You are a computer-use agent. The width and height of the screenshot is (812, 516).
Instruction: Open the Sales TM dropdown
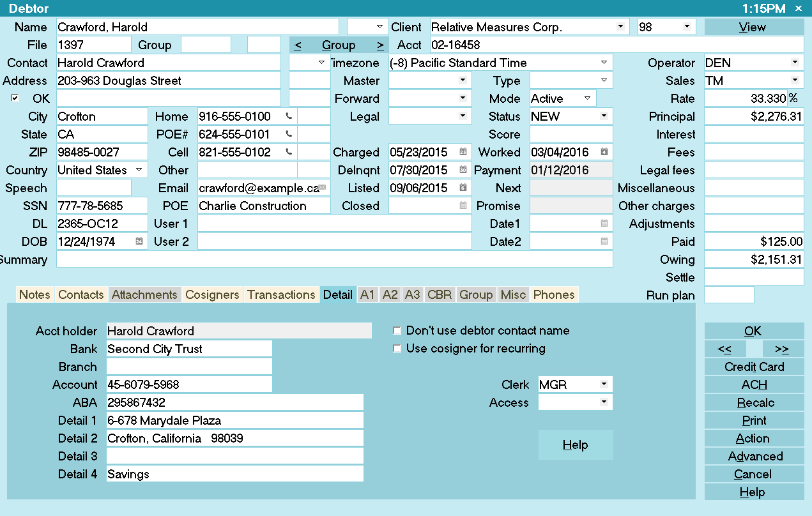(x=795, y=80)
